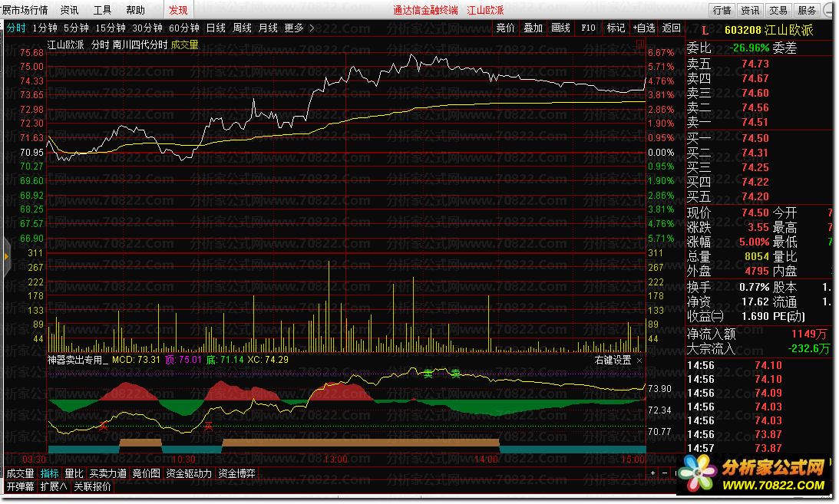Select the 资金驱动力 bottom tab
The image size is (839, 504).
coord(189,473)
